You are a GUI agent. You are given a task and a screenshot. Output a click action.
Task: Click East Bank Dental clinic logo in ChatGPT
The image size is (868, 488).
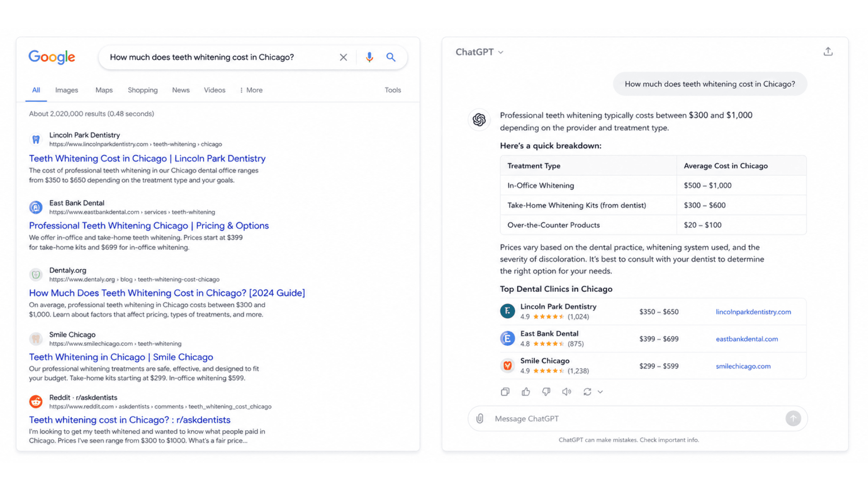pyautogui.click(x=507, y=338)
